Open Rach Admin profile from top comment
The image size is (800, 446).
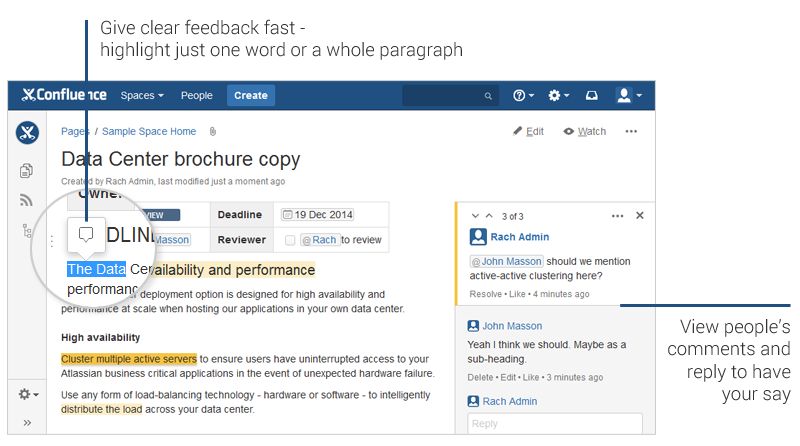[520, 237]
